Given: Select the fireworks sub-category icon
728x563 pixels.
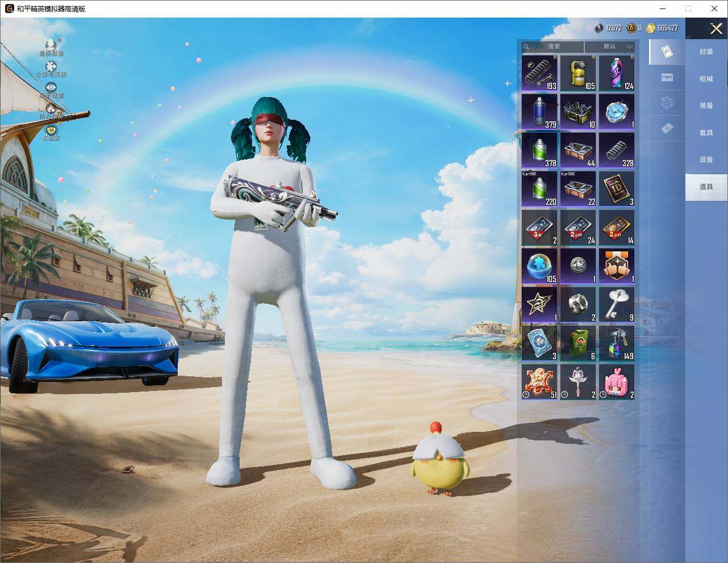Looking at the screenshot, I should point(667,103).
